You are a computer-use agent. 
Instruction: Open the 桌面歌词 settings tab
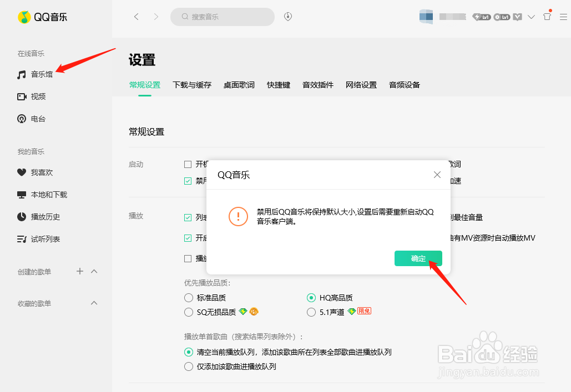239,85
